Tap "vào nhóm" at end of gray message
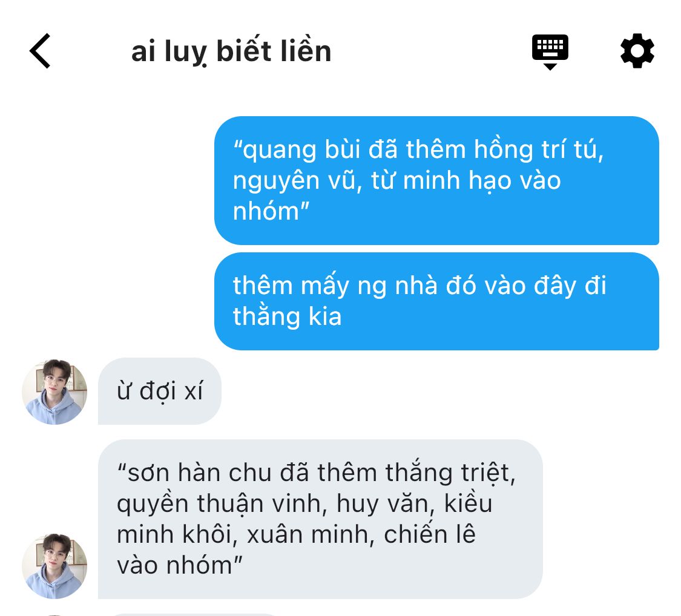681x616 pixels. tap(179, 565)
